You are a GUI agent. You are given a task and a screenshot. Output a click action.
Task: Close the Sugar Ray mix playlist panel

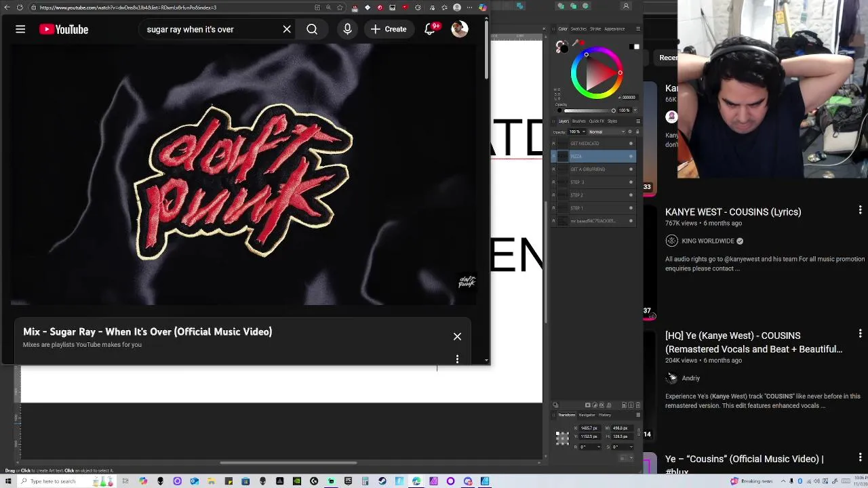pyautogui.click(x=457, y=337)
